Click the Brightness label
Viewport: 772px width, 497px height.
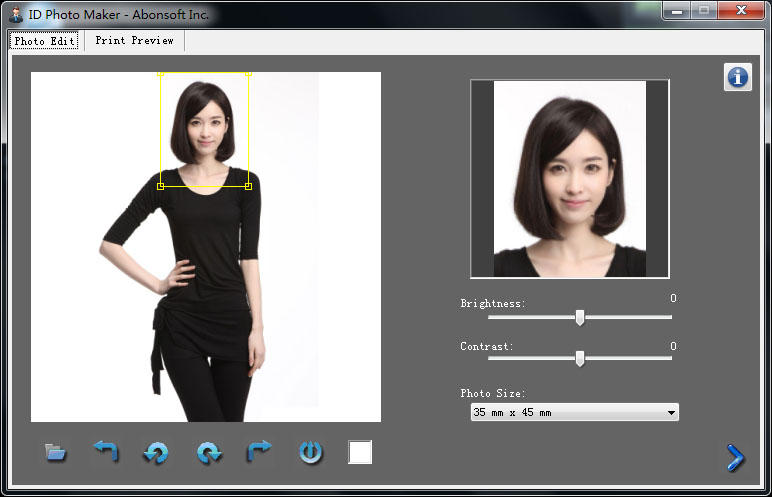pyautogui.click(x=493, y=303)
